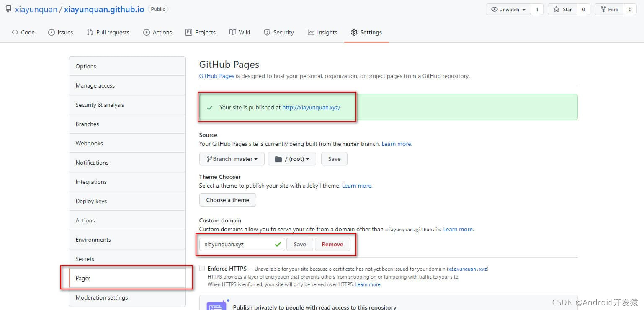Click the watchers count 1
This screenshot has height=310, width=644.
pos(537,9)
